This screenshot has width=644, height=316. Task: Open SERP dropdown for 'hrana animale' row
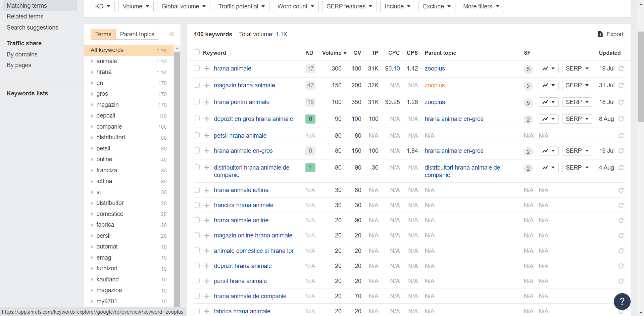[x=577, y=69]
